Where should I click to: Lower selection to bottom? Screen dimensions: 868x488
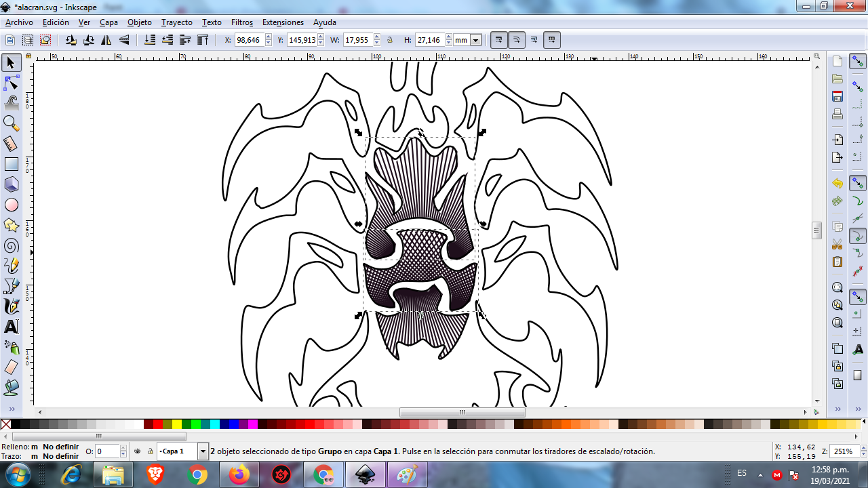pos(150,40)
